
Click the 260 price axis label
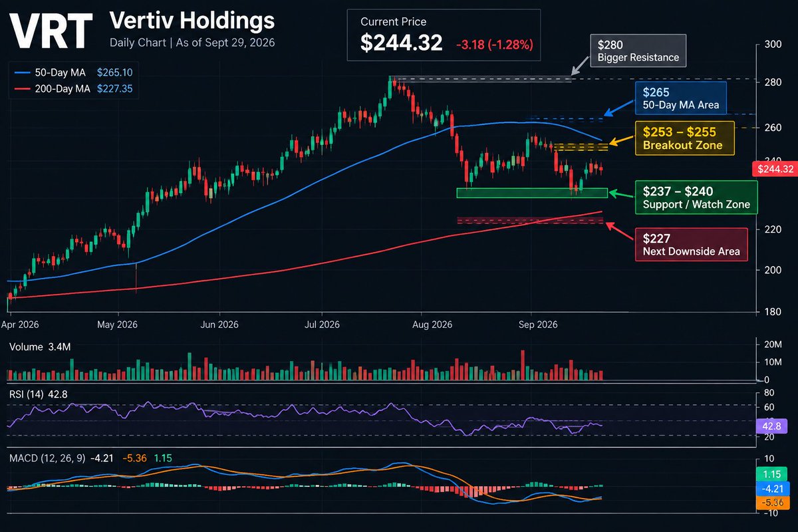point(773,128)
